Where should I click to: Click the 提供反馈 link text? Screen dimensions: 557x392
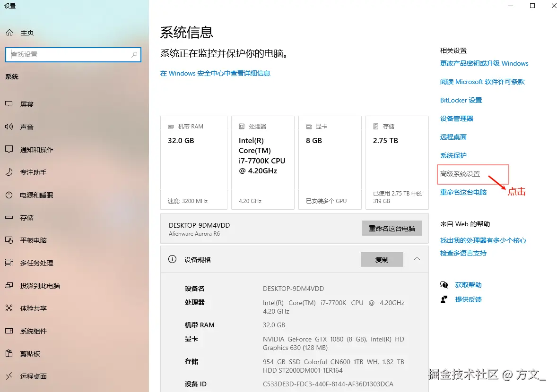[x=468, y=299]
